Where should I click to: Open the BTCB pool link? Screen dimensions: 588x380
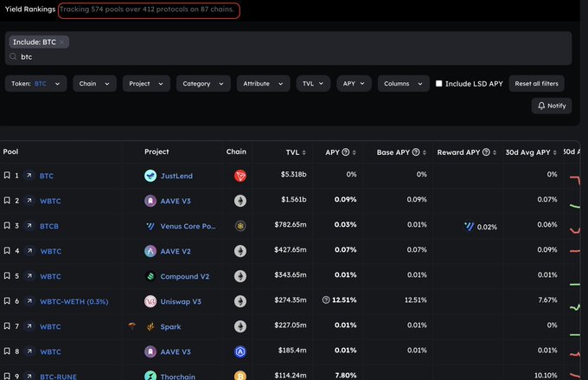pos(49,226)
